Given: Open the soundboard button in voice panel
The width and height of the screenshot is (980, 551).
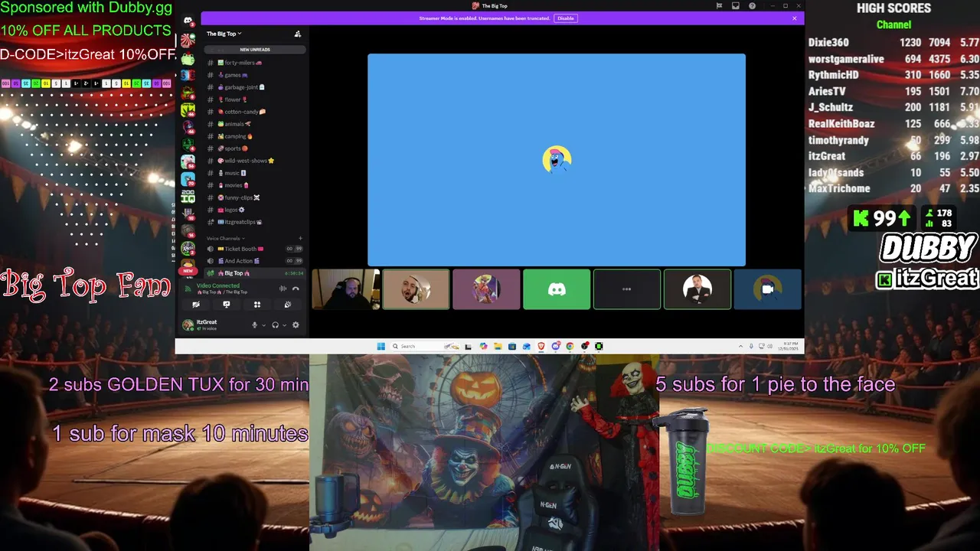Looking at the screenshot, I should click(288, 305).
